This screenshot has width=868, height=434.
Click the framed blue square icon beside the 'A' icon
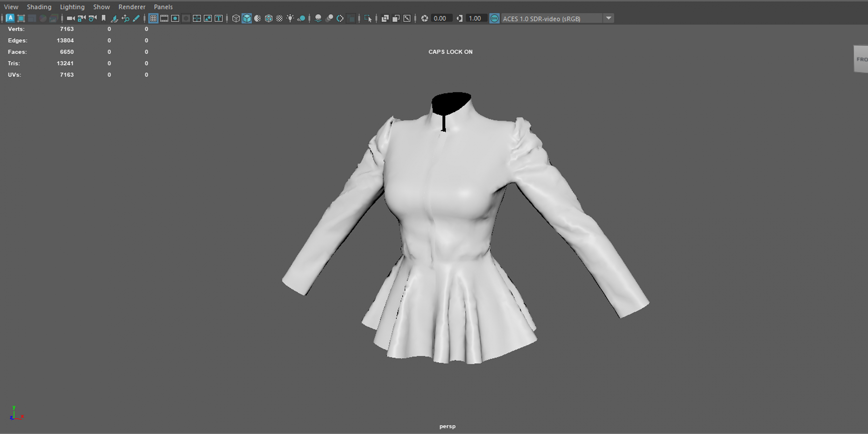coord(21,18)
